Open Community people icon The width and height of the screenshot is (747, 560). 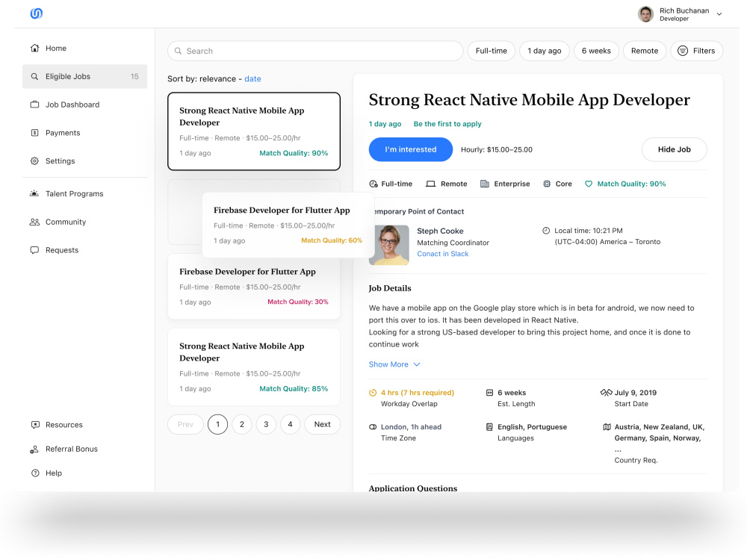(34, 222)
